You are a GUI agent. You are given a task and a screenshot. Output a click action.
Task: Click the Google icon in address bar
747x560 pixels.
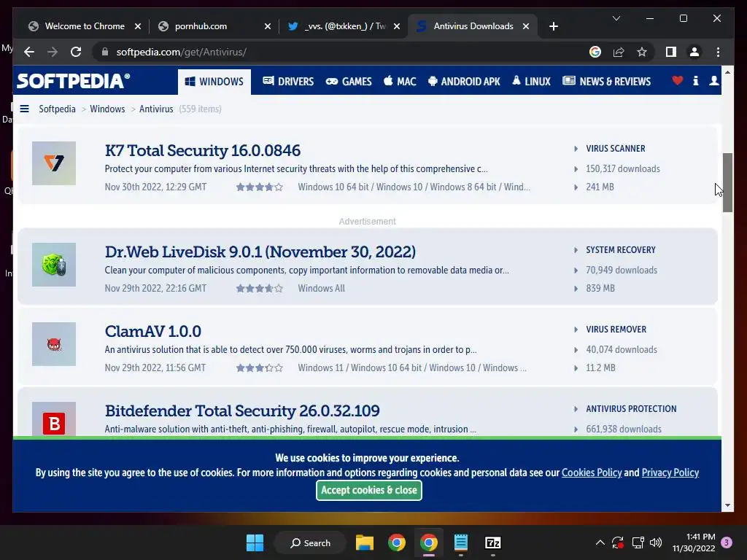tap(595, 52)
